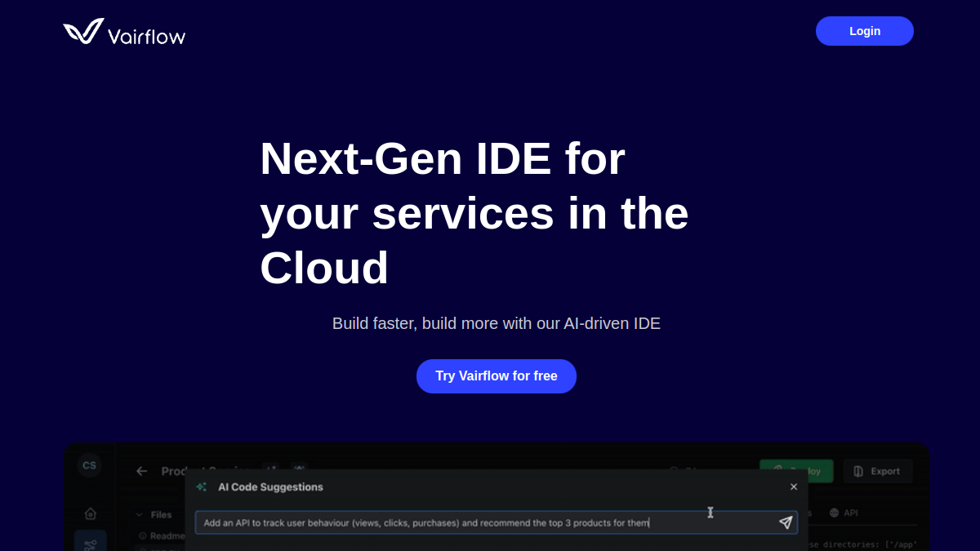Viewport: 980px width, 551px height.
Task: Close the AI Code Suggestions dialog
Action: coord(794,487)
